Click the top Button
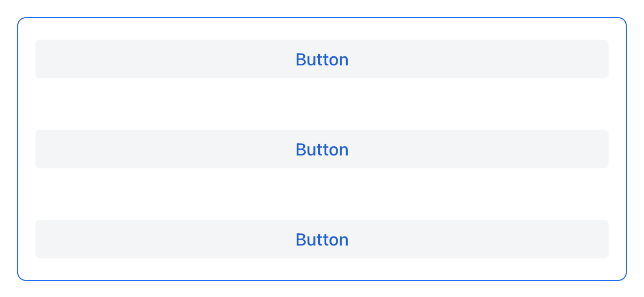This screenshot has width=644, height=297. pos(322,59)
